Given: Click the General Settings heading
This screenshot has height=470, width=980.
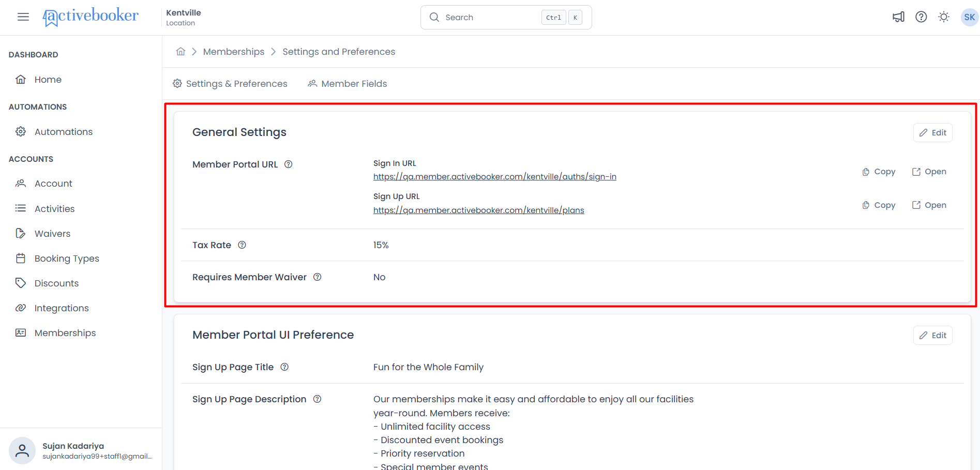Looking at the screenshot, I should tap(239, 132).
